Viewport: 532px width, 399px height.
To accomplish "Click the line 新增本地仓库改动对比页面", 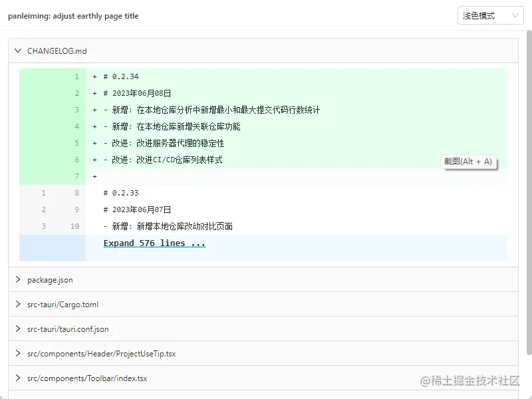I will tap(263, 226).
